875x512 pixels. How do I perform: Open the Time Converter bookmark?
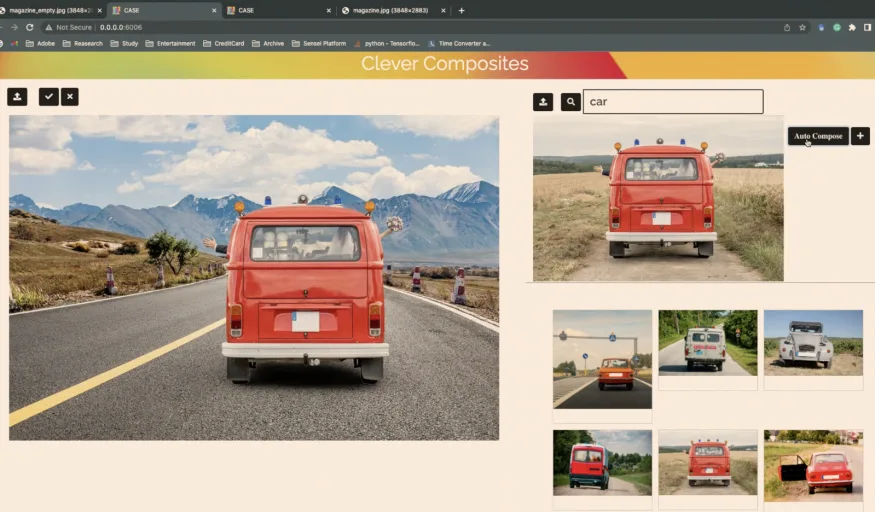pos(459,43)
